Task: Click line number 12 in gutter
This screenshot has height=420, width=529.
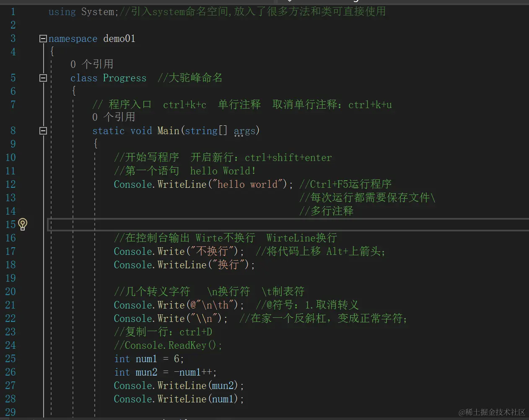Action: 10,184
